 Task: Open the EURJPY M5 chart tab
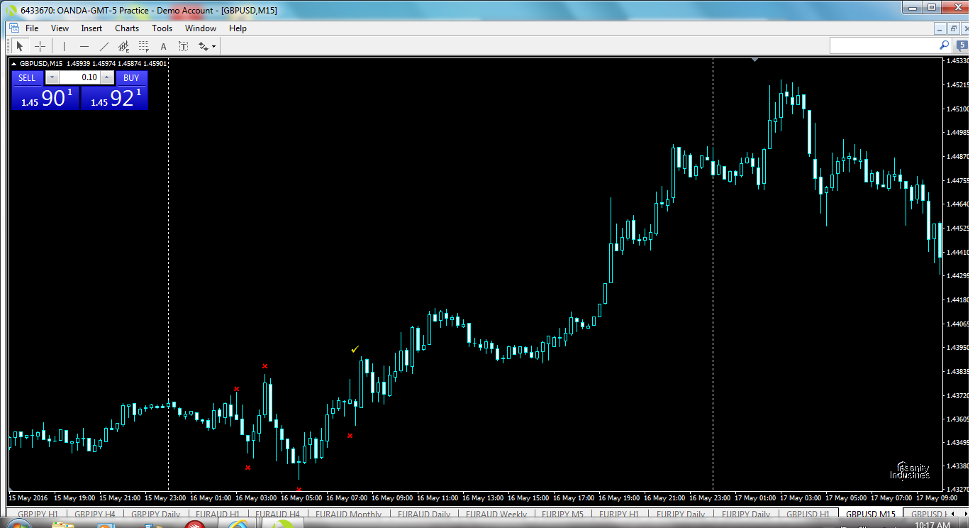[562, 514]
